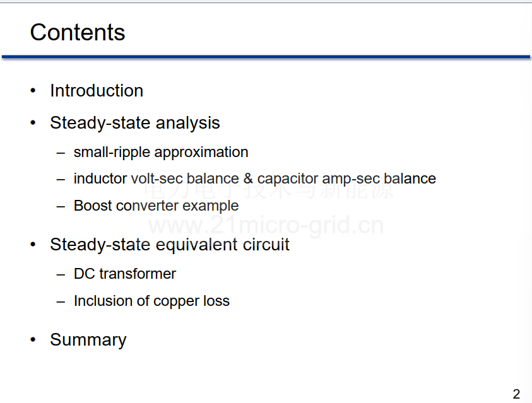Click the capacitor amp-sec balance text
532x403 pixels.
tap(346, 179)
